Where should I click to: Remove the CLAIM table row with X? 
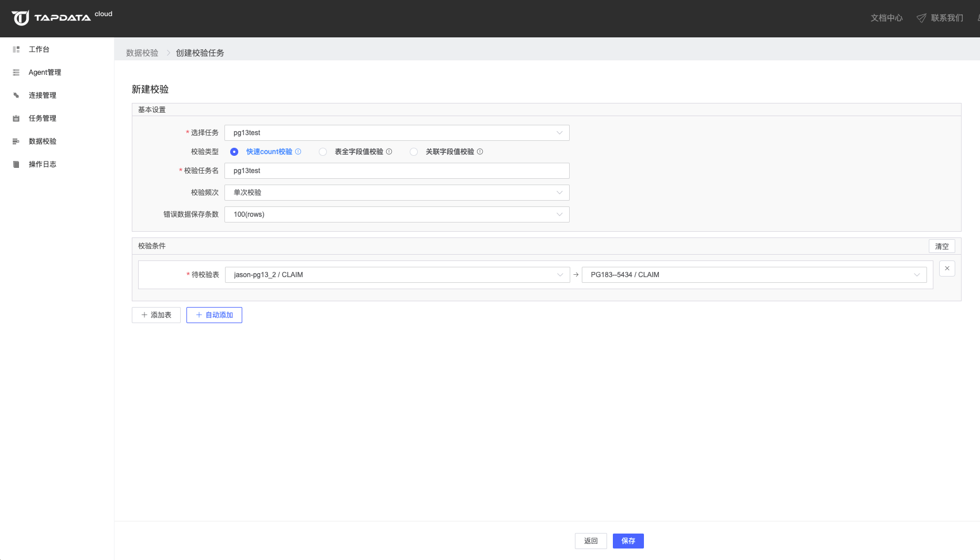[947, 269]
